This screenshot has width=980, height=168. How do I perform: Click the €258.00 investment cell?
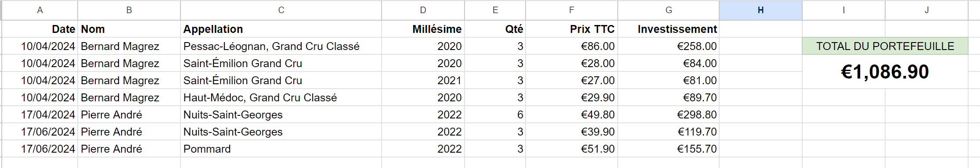click(x=668, y=46)
